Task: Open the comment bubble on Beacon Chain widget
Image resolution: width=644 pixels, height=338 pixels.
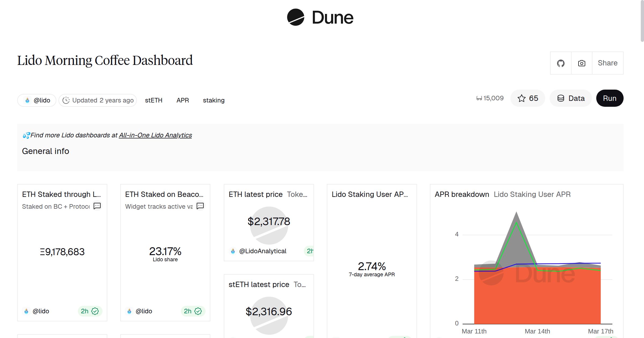Action: (200, 206)
